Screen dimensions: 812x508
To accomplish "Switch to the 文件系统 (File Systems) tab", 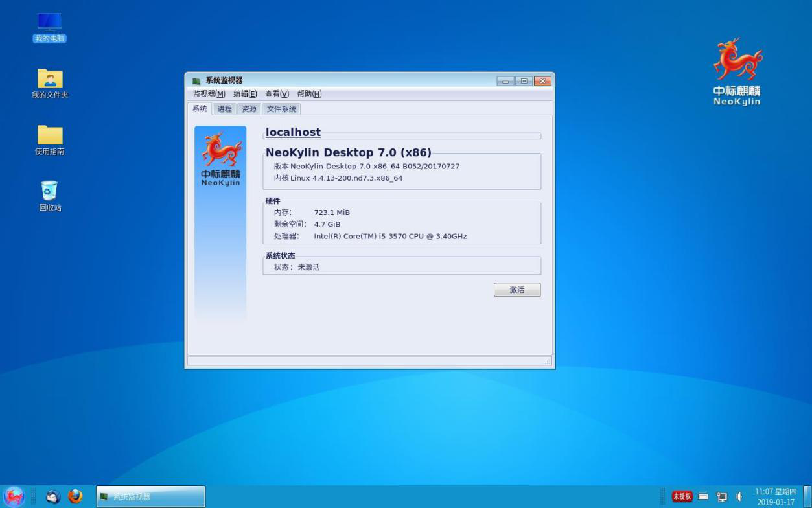I will pos(281,110).
